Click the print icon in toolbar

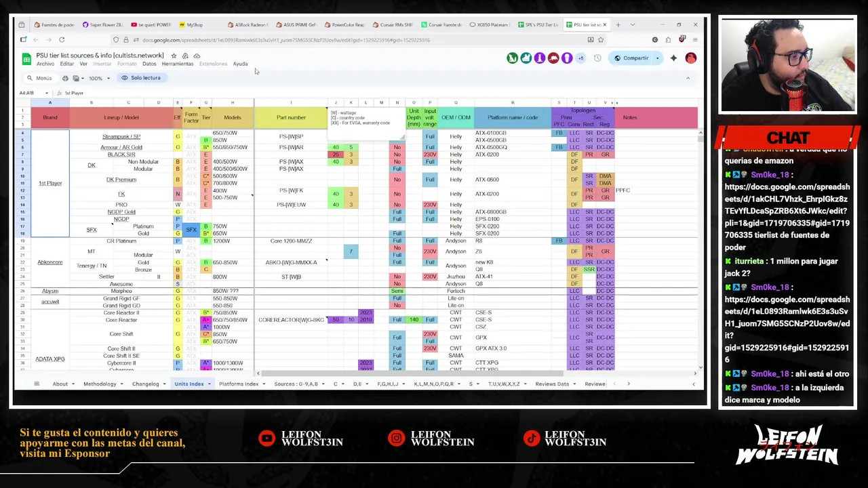coord(65,78)
